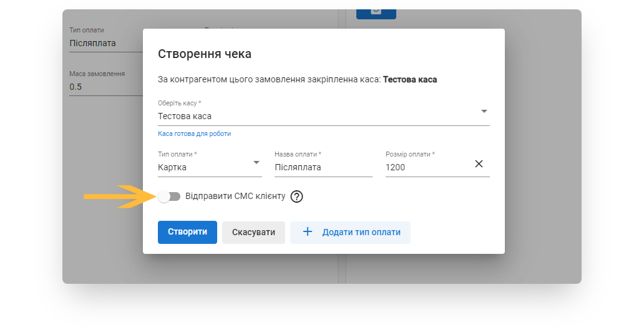Enable the Відправити СМС клієнту toggle switch
Viewport: 644px width, 330px height.
pyautogui.click(x=168, y=197)
